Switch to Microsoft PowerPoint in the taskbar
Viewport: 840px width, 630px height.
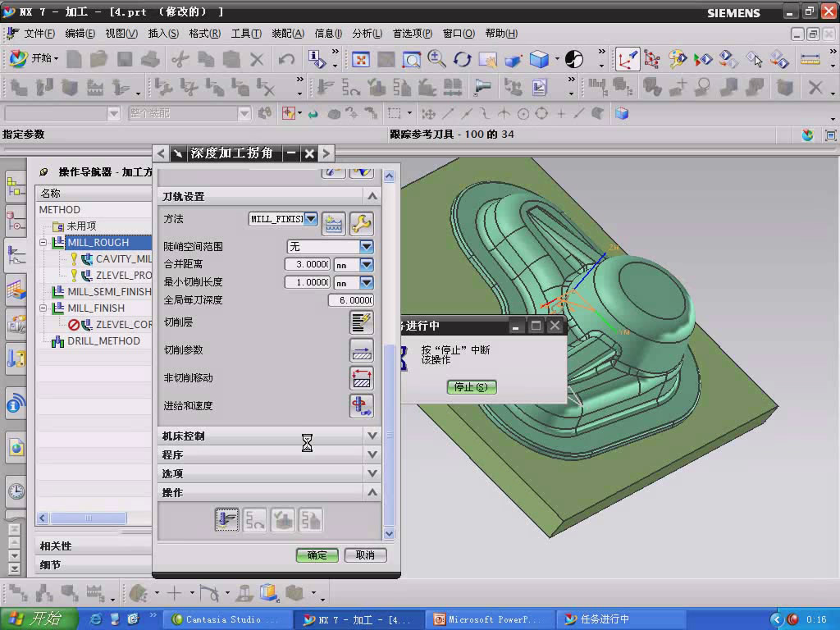[x=491, y=619]
